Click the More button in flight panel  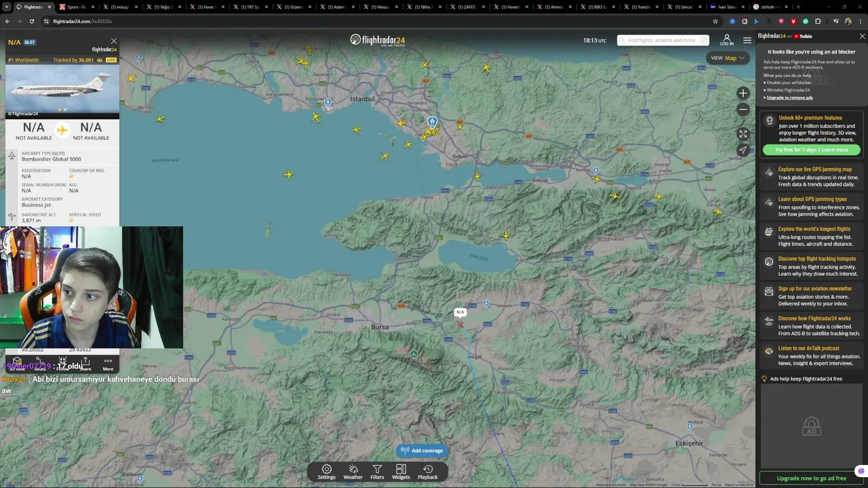click(x=108, y=364)
